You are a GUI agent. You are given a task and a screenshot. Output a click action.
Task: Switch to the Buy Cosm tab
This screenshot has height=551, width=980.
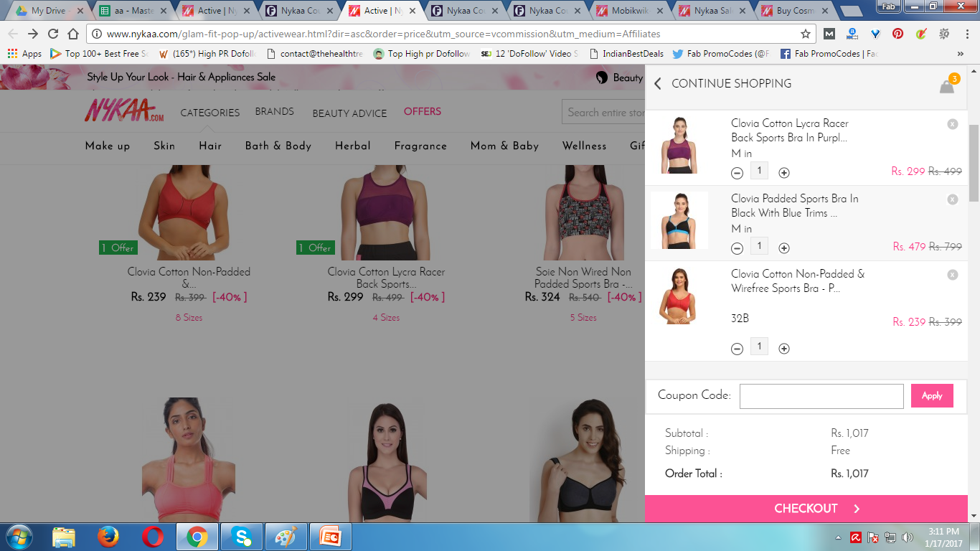pyautogui.click(x=795, y=11)
